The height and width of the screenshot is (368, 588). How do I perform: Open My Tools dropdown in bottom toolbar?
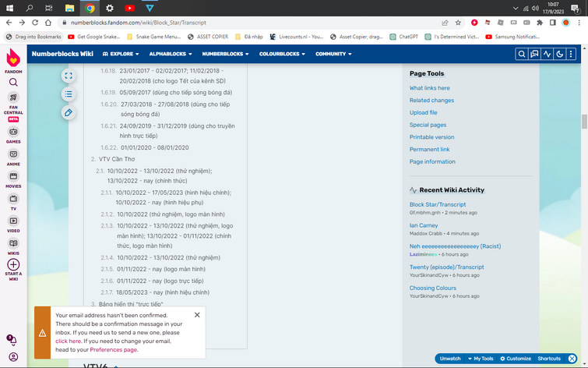click(x=481, y=359)
